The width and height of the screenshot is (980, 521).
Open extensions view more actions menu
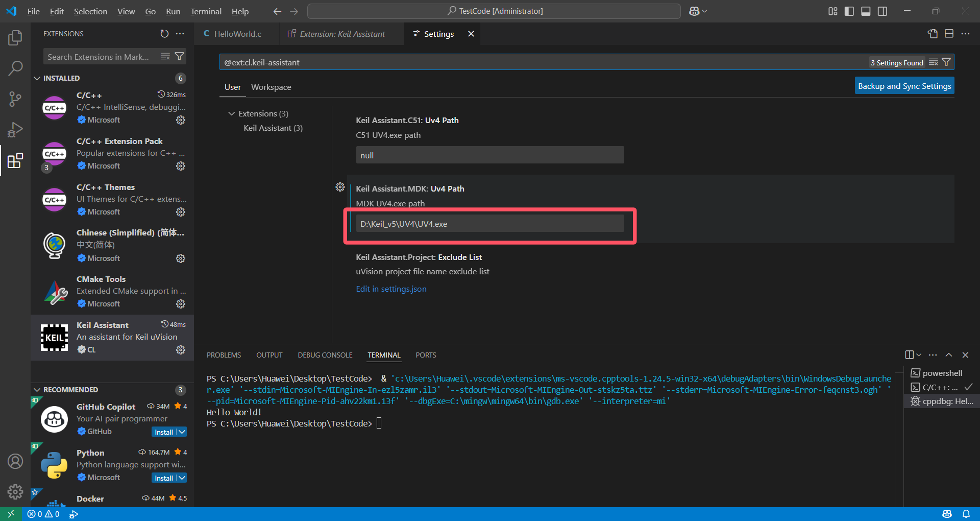point(180,34)
